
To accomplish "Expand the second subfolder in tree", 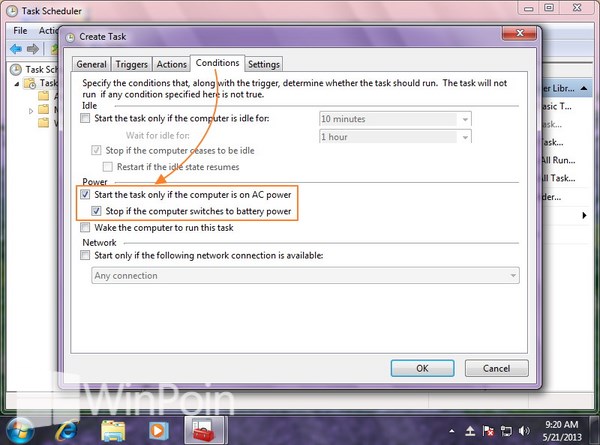I will click(31, 111).
